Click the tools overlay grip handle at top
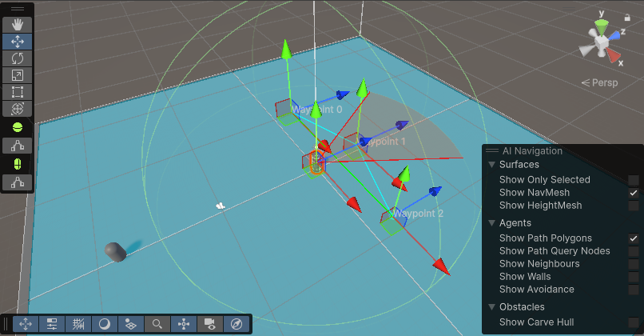This screenshot has width=644, height=336. pos(18,9)
